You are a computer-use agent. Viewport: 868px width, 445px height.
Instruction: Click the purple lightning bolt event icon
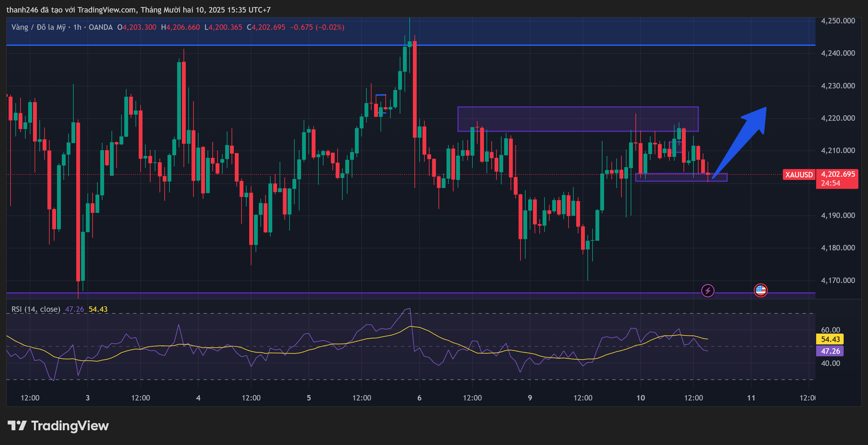click(x=708, y=291)
